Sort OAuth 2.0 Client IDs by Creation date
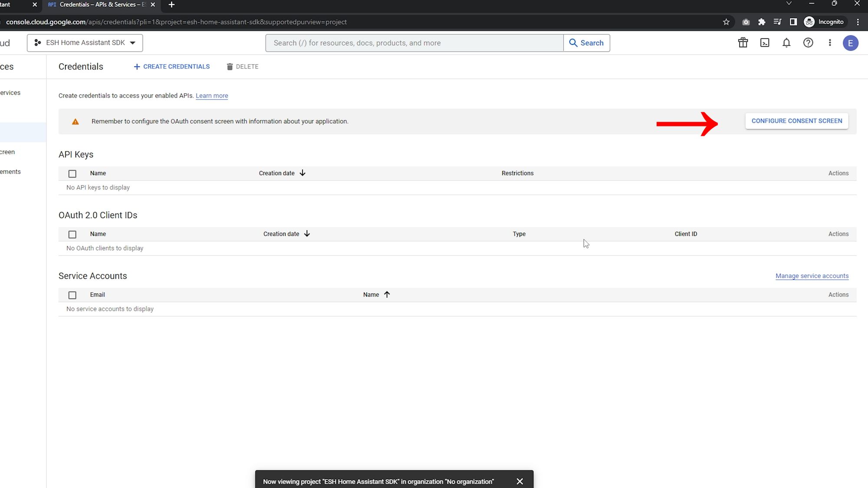 (286, 233)
